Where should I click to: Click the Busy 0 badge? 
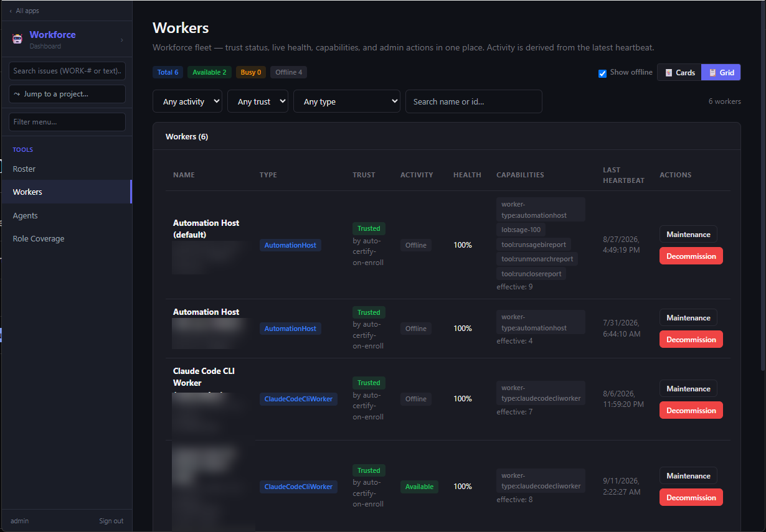251,72
